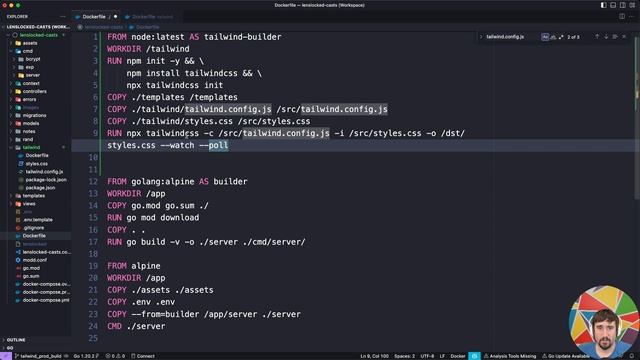This screenshot has height=360, width=640.
Task: Collapse lenslocked-casts root folder
Action: [38, 35]
